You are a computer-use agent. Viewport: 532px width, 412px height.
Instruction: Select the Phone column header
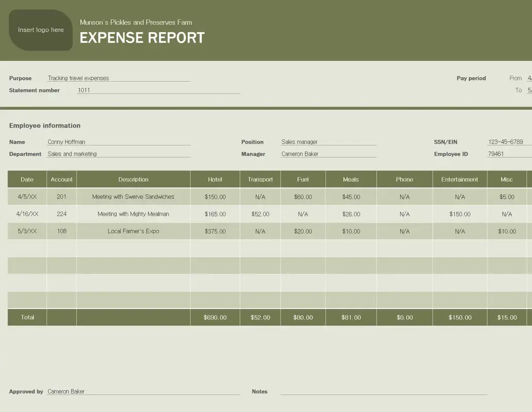click(x=404, y=179)
